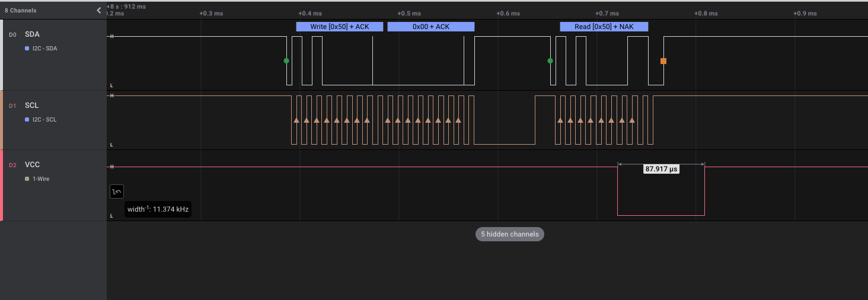Click the second green start condition dot
Image resolution: width=868 pixels, height=300 pixels.
click(550, 61)
